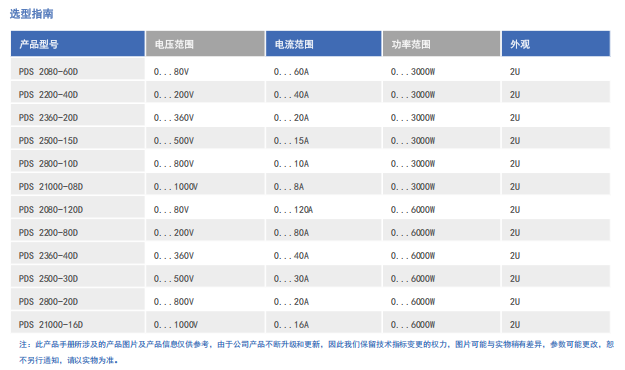This screenshot has height=370, width=625.
Task: Click the footnote line starting with 注:
Action: pyautogui.click(x=316, y=344)
